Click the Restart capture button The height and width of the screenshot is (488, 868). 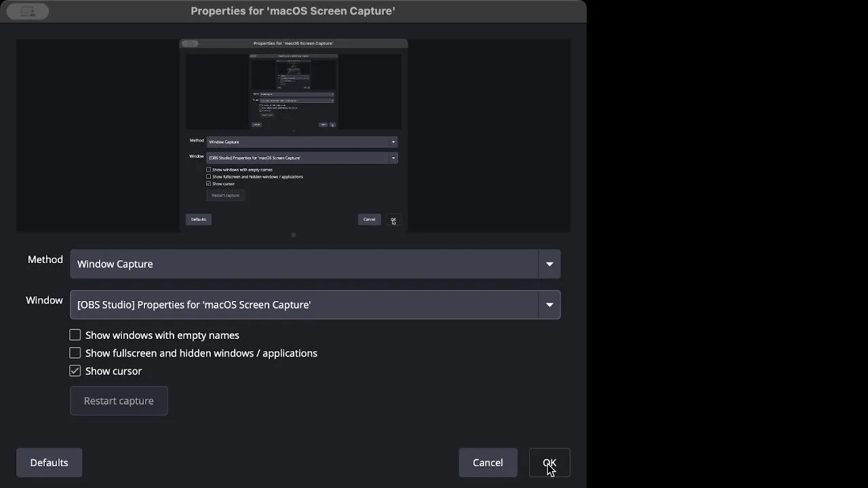point(119,401)
